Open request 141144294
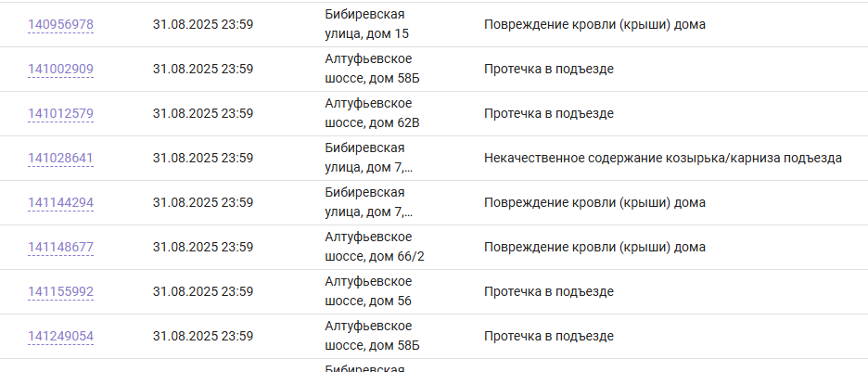 point(60,202)
